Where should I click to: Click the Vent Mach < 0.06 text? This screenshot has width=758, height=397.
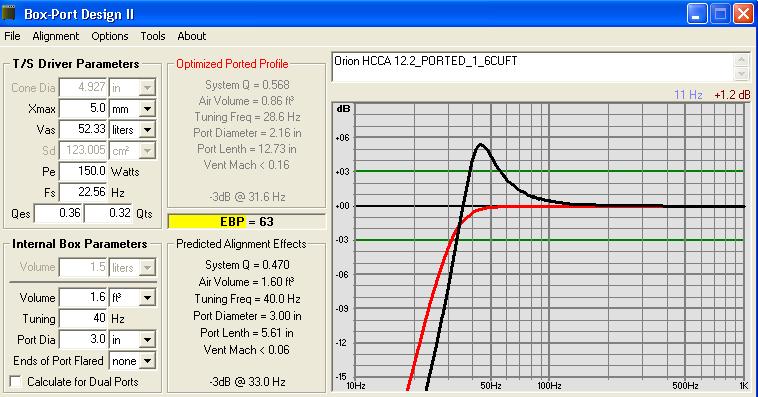[x=247, y=350]
